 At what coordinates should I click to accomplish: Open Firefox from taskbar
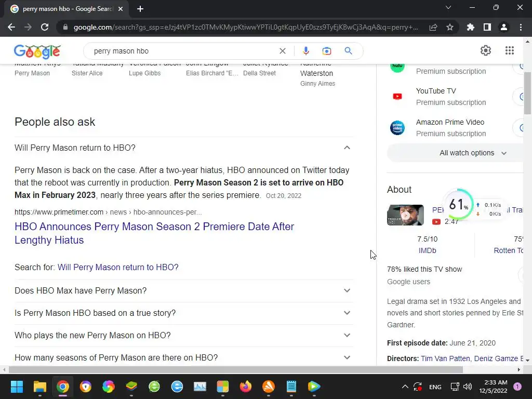pyautogui.click(x=246, y=387)
